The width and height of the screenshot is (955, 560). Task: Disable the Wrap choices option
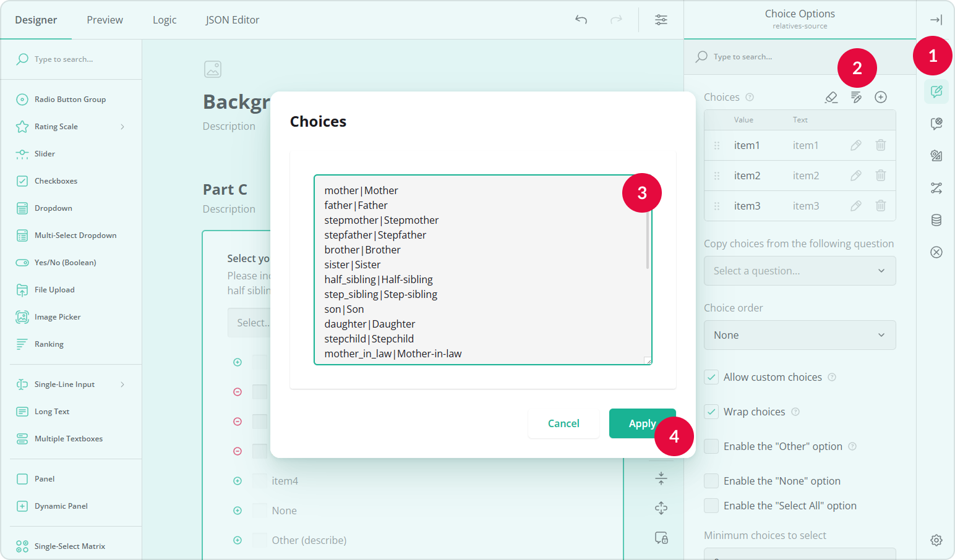[x=711, y=412]
